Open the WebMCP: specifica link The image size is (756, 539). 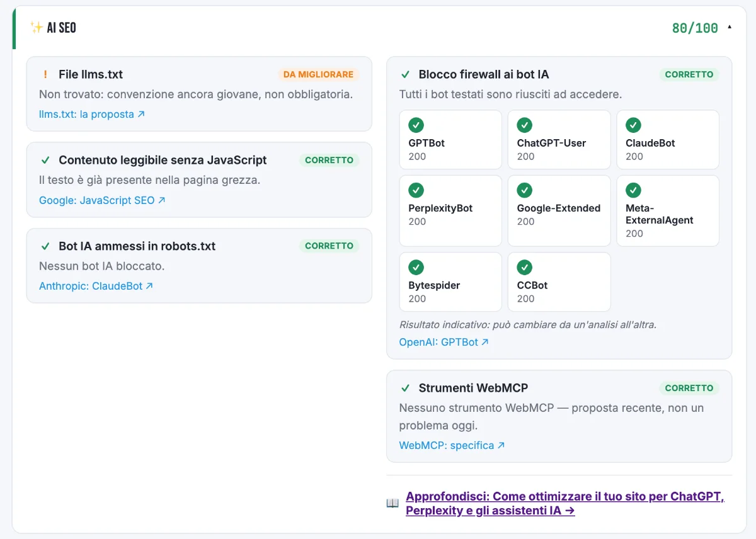pos(452,445)
